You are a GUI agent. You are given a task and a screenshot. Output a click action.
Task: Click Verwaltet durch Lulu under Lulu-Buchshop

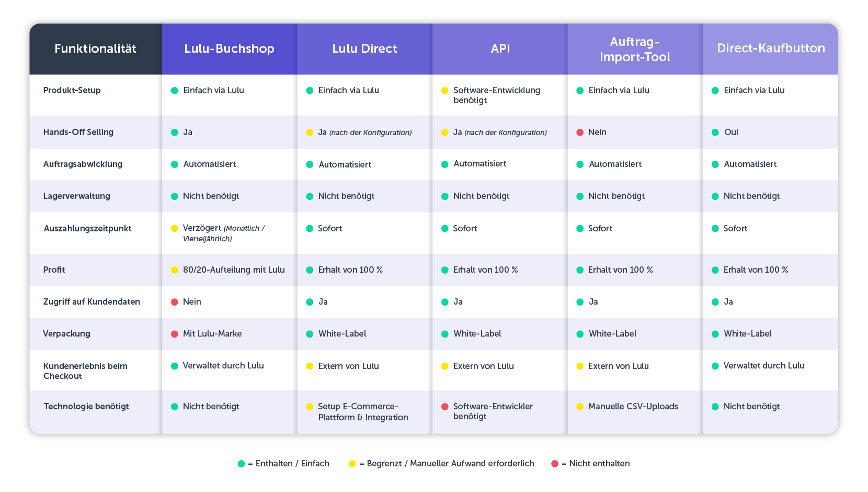tap(223, 365)
